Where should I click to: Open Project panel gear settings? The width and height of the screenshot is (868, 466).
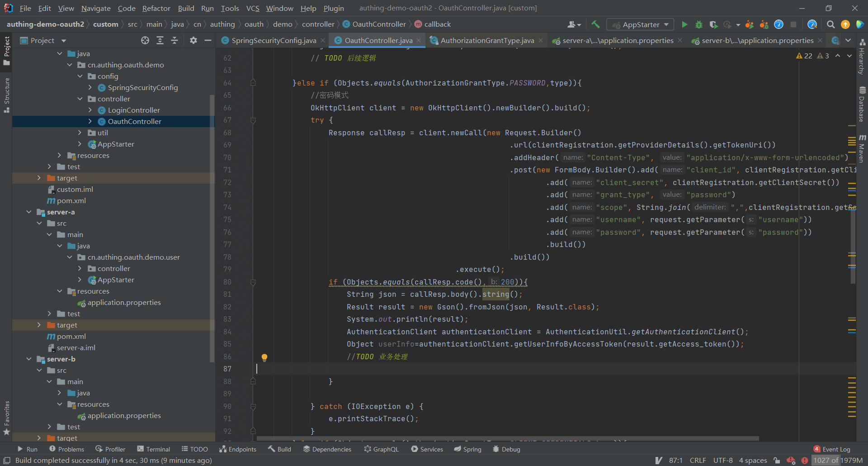coord(193,41)
